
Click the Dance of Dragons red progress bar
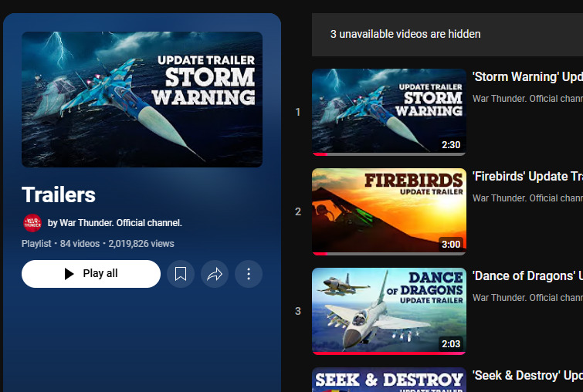pyautogui.click(x=389, y=353)
